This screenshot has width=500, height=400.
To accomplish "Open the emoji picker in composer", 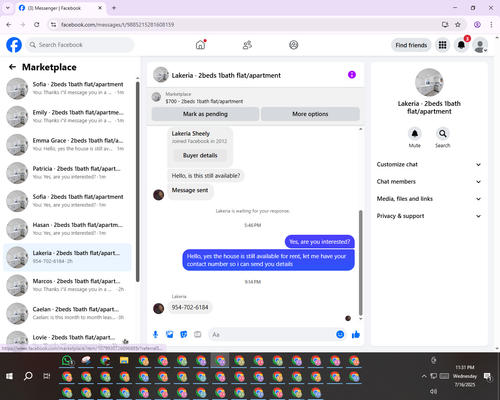I will click(340, 334).
